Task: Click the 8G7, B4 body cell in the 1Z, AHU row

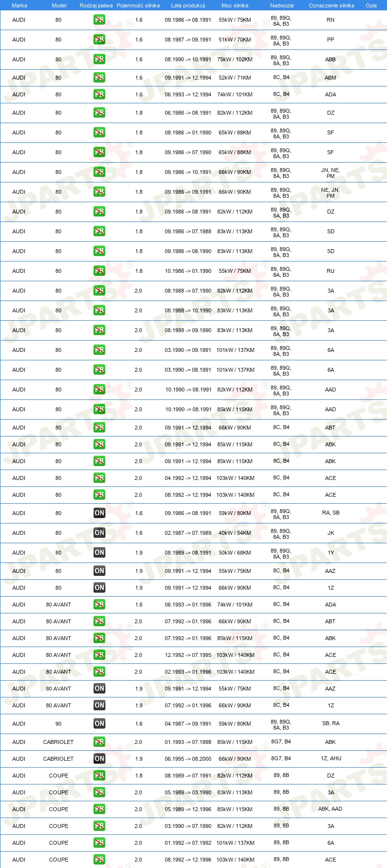Action: coord(281,758)
